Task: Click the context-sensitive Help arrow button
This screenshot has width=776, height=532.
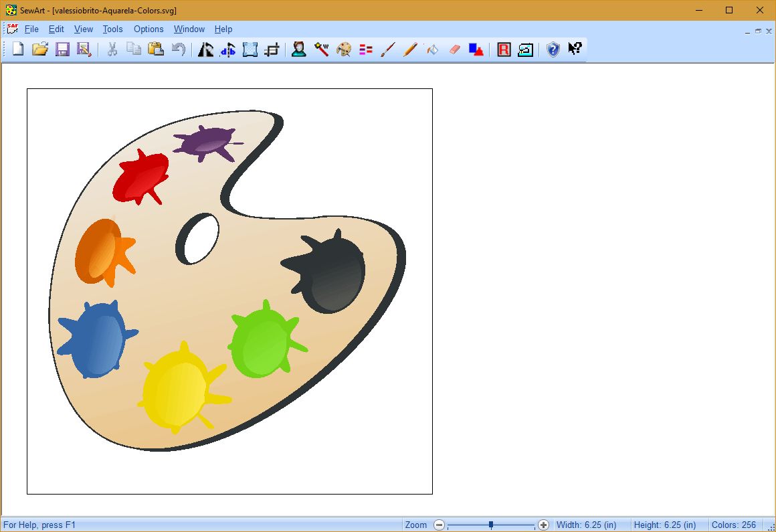Action: 574,49
